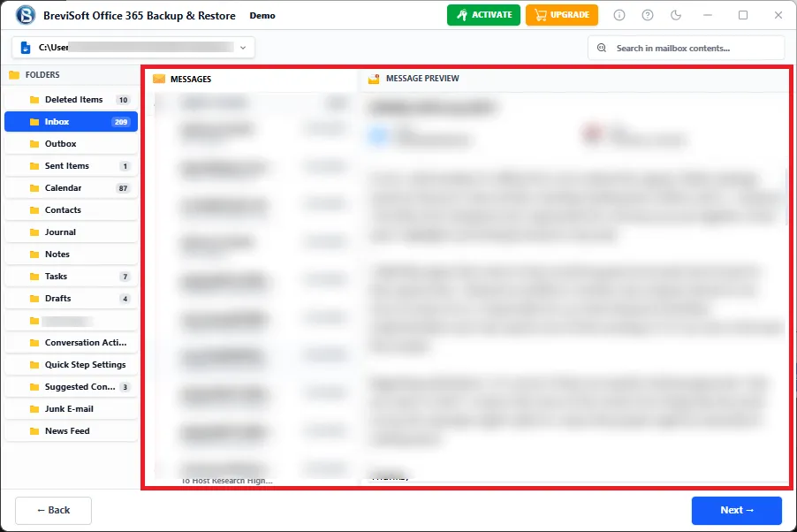This screenshot has height=532, width=797.
Task: Click the folder icon next to Drafts
Action: [34, 299]
